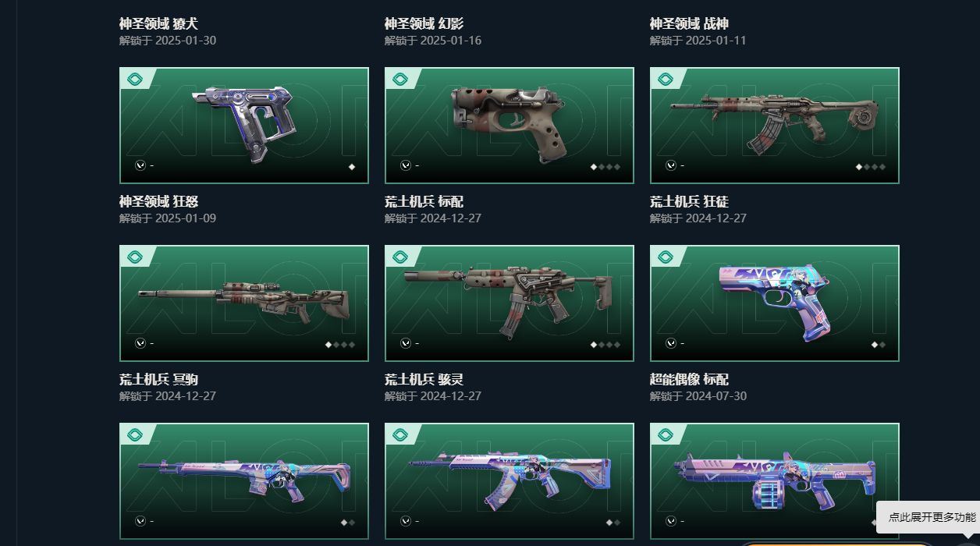This screenshot has width=980, height=546.
Task: Select the pink anime pistol skin image
Action: 775,301
